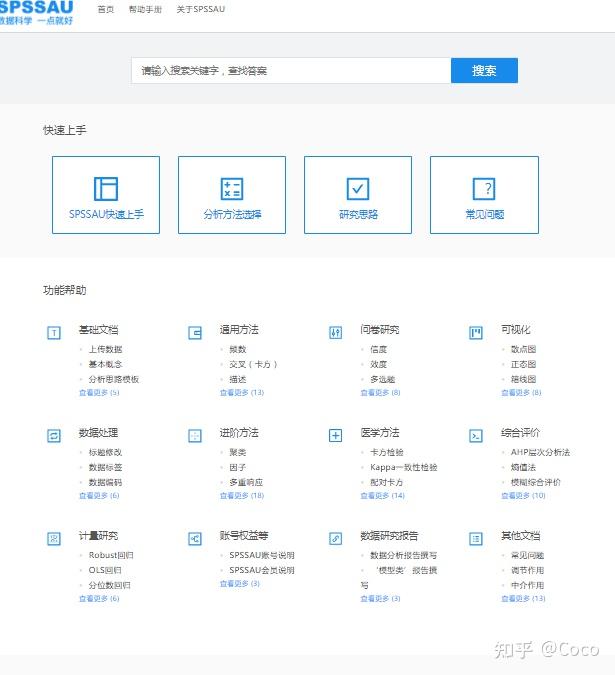615x675 pixels.
Task: Open the 熵值法 link
Action: point(523,467)
